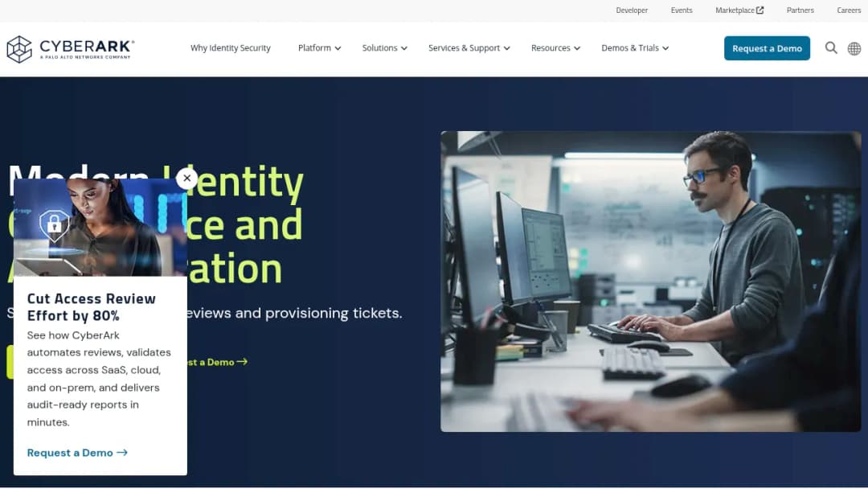Open the Developer link

(632, 10)
